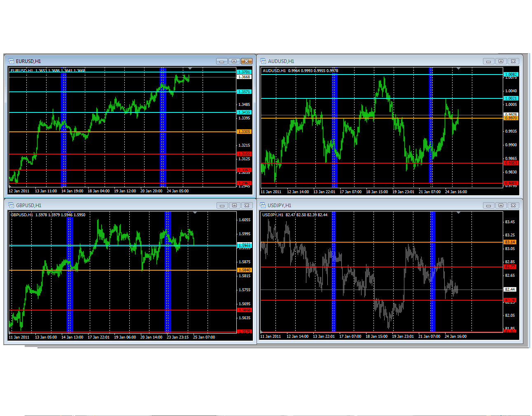Click the 1.6055 price scale value in GBPUSD

[x=245, y=220]
